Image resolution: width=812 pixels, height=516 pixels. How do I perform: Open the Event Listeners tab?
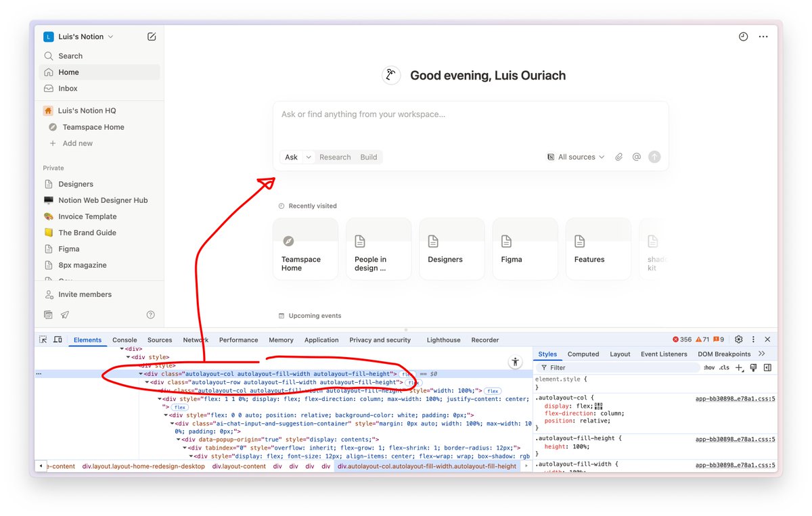(664, 354)
